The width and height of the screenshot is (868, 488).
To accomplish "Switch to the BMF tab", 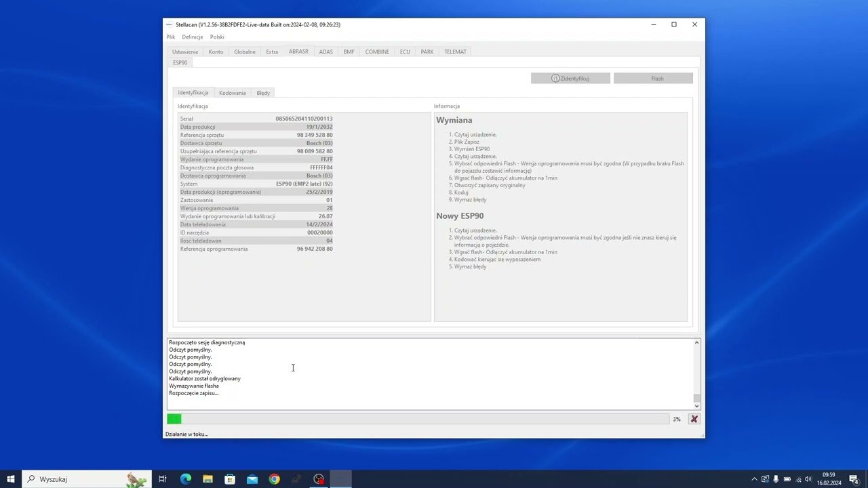I will tap(349, 52).
